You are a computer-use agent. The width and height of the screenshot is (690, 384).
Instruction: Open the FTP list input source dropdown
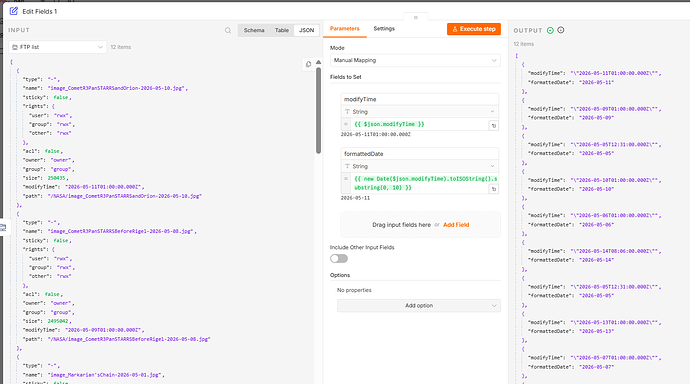click(58, 47)
